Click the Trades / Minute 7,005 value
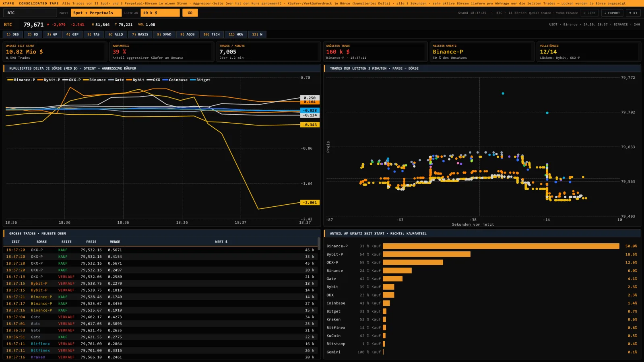The width and height of the screenshot is (644, 362). (228, 52)
